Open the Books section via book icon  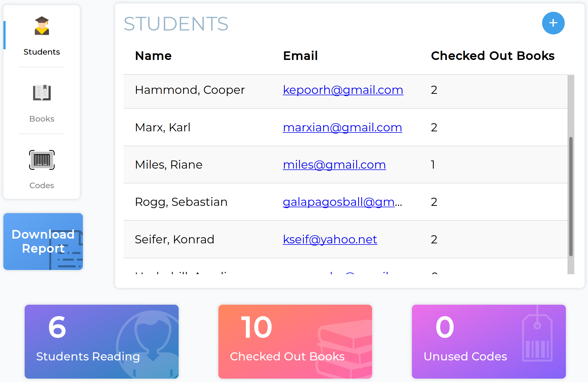click(42, 92)
